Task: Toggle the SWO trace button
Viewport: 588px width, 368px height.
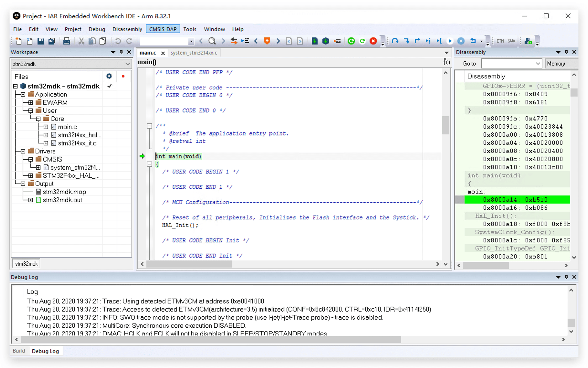Action: click(x=511, y=41)
